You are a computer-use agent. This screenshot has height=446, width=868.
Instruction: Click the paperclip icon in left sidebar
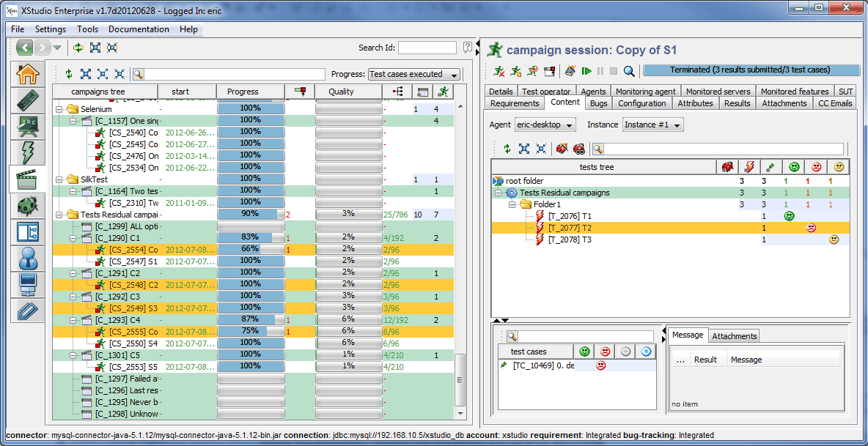click(27, 311)
